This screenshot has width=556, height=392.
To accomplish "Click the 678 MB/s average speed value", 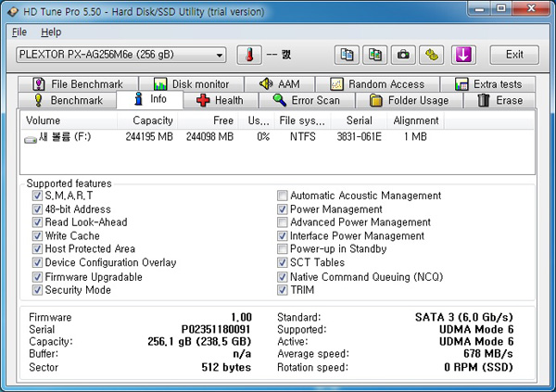I will (x=488, y=354).
